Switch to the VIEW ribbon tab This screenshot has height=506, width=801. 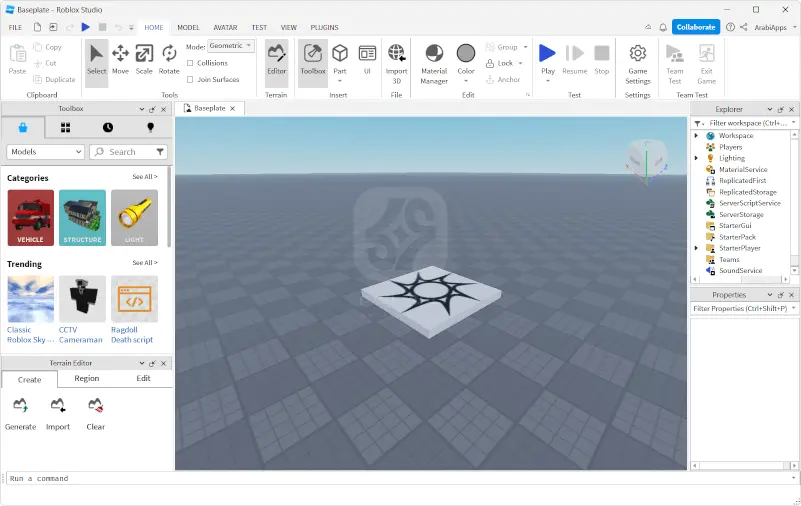tap(289, 28)
